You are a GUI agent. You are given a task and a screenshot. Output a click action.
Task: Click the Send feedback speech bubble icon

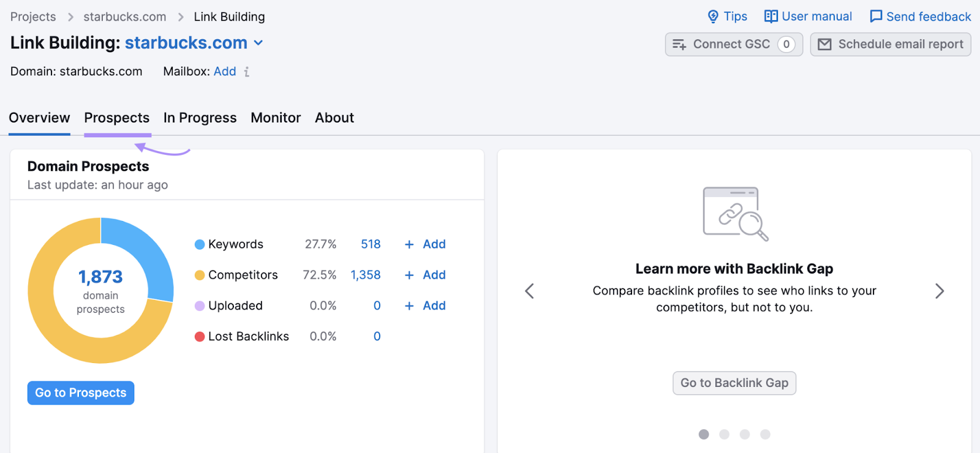tap(876, 17)
